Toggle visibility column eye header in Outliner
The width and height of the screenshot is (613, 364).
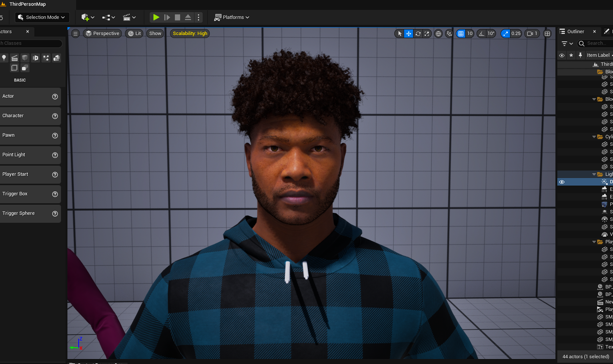tap(562, 55)
